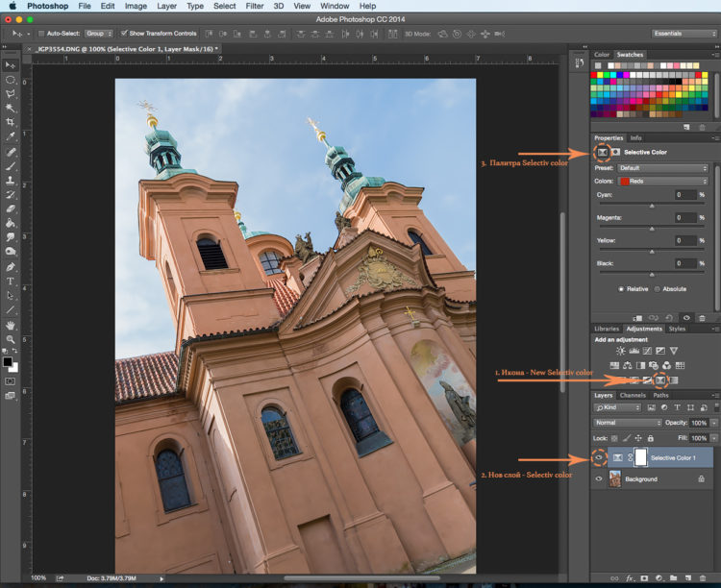Open the Filter menu
Image resolution: width=721 pixels, height=588 pixels.
coord(254,6)
